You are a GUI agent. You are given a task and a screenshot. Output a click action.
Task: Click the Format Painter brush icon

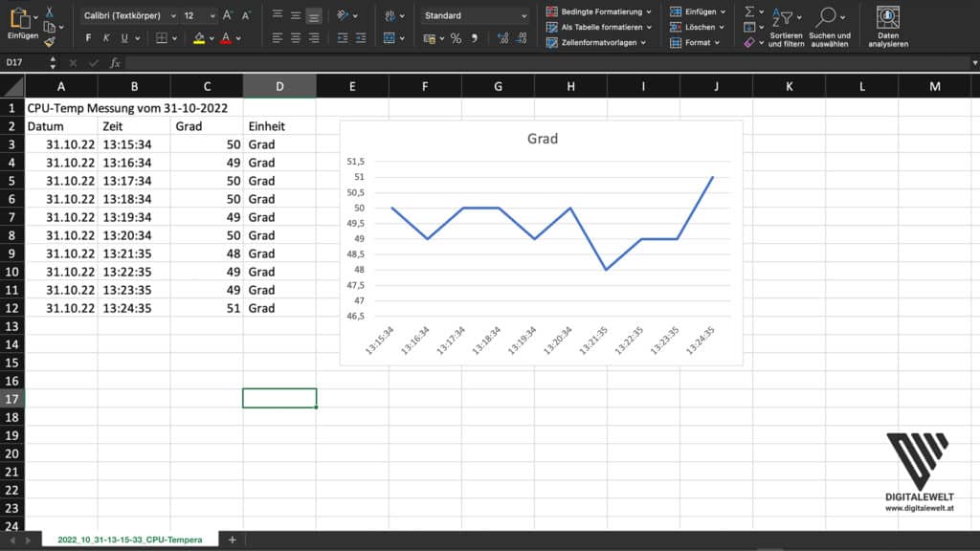click(x=49, y=42)
